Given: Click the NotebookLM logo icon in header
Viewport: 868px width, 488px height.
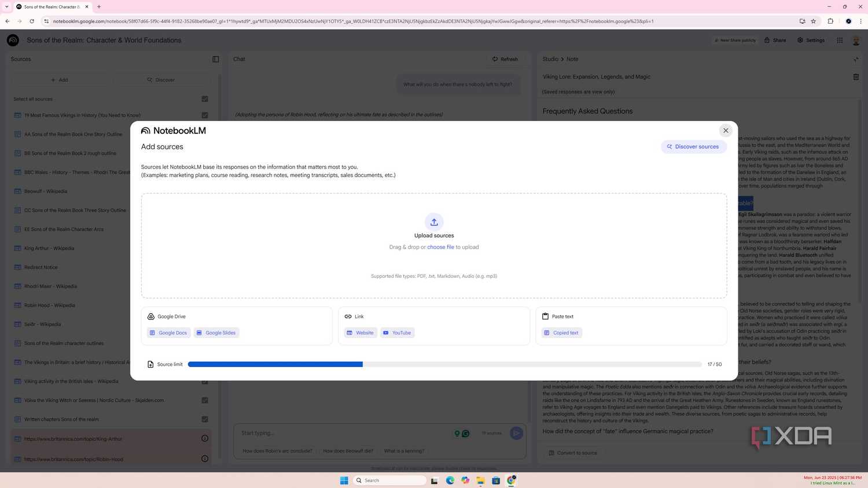Looking at the screenshot, I should [x=13, y=40].
